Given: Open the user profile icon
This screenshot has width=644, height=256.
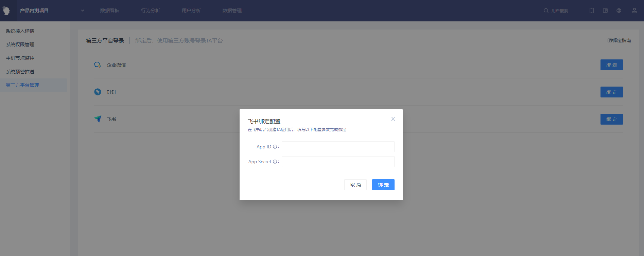Looking at the screenshot, I should tap(634, 11).
